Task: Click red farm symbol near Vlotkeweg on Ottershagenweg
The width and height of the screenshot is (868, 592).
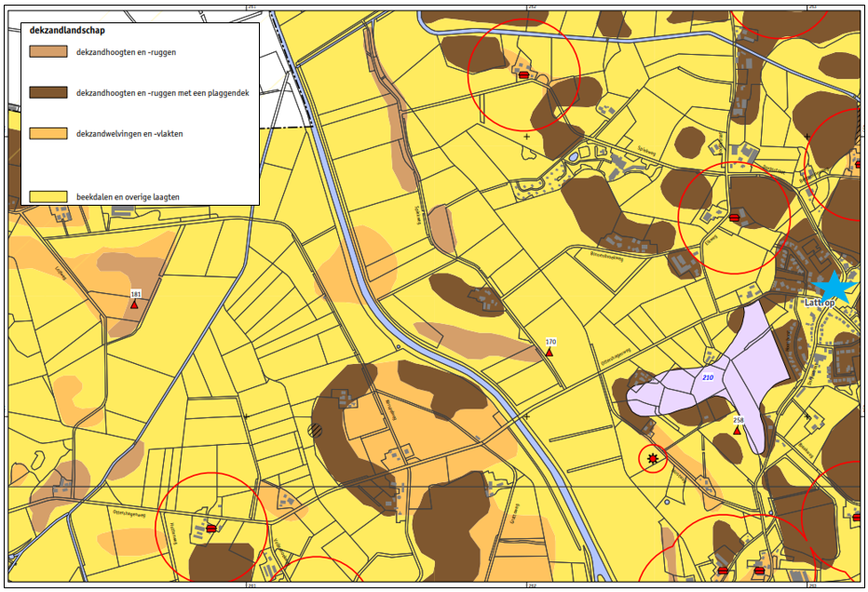Action: [x=210, y=529]
